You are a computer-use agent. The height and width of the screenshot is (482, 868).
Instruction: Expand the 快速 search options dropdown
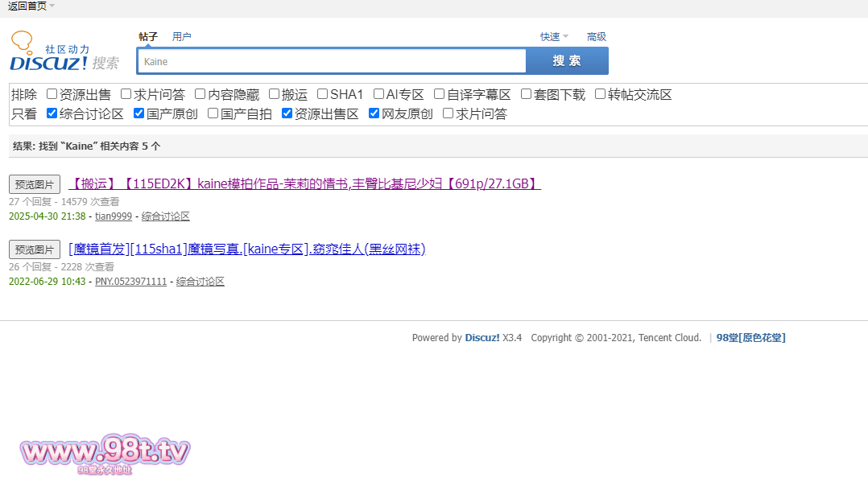click(554, 37)
